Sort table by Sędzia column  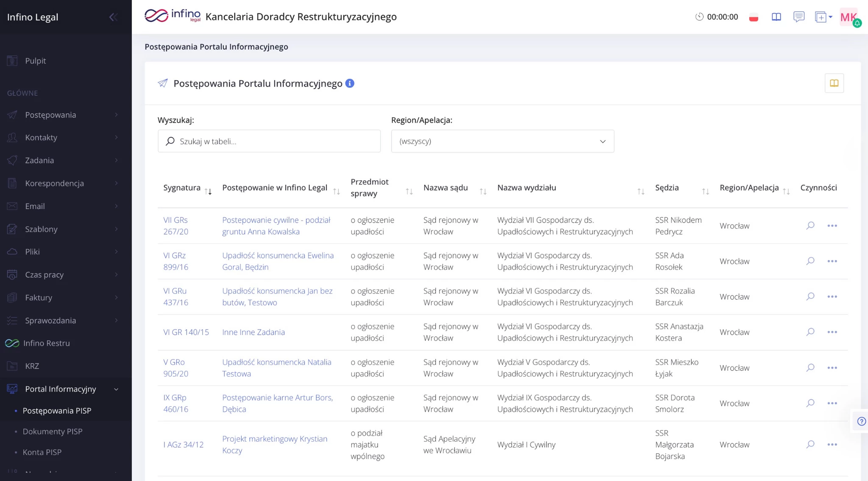coord(705,191)
